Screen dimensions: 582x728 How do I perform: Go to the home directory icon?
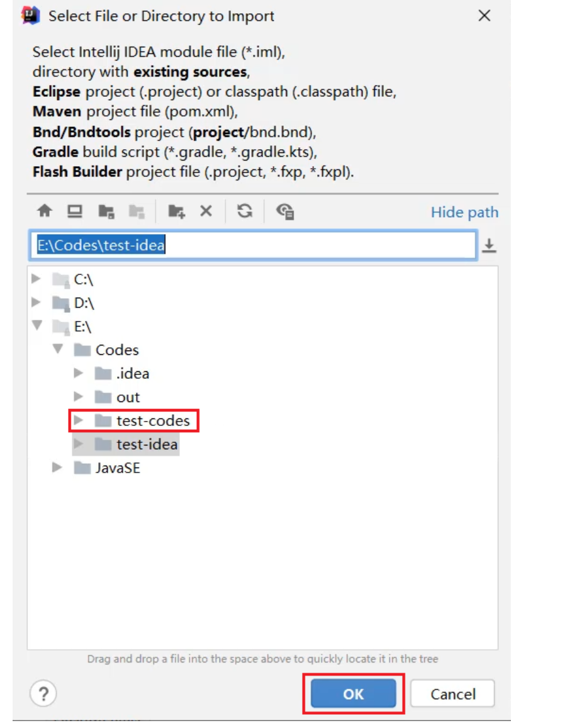(44, 211)
